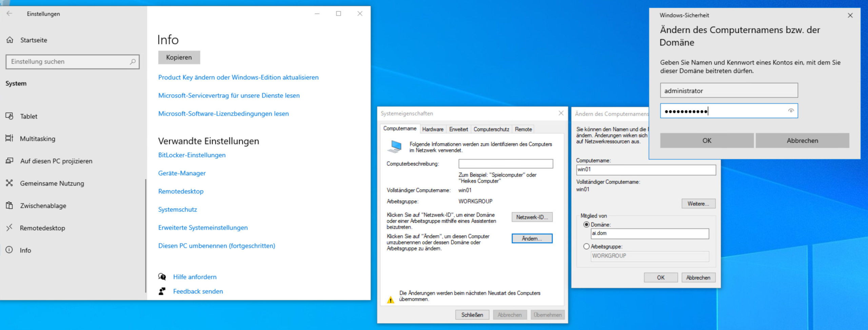Click Abbrechen in Windows-Sicherheit dialog

[802, 141]
